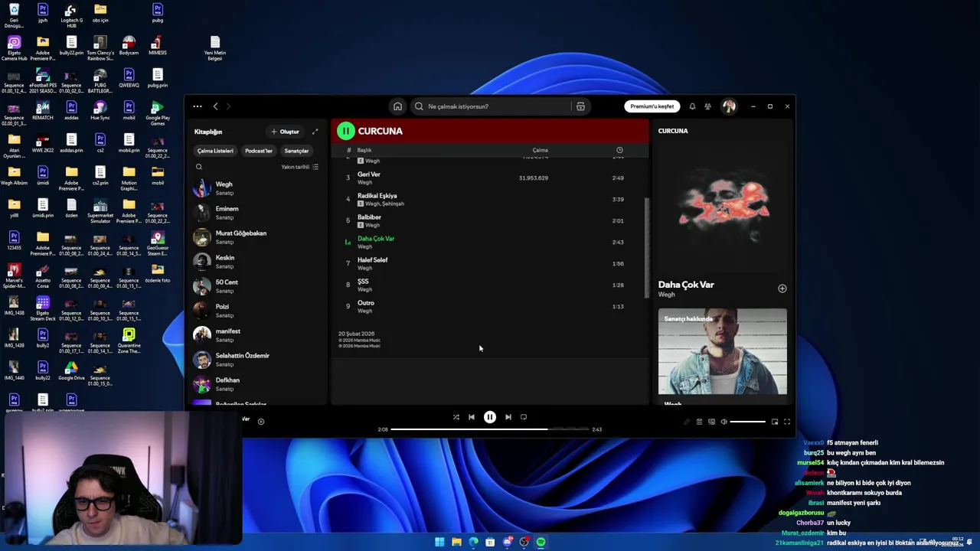Image resolution: width=980 pixels, height=551 pixels.
Task: Open Spotify Home via house icon
Action: (397, 106)
